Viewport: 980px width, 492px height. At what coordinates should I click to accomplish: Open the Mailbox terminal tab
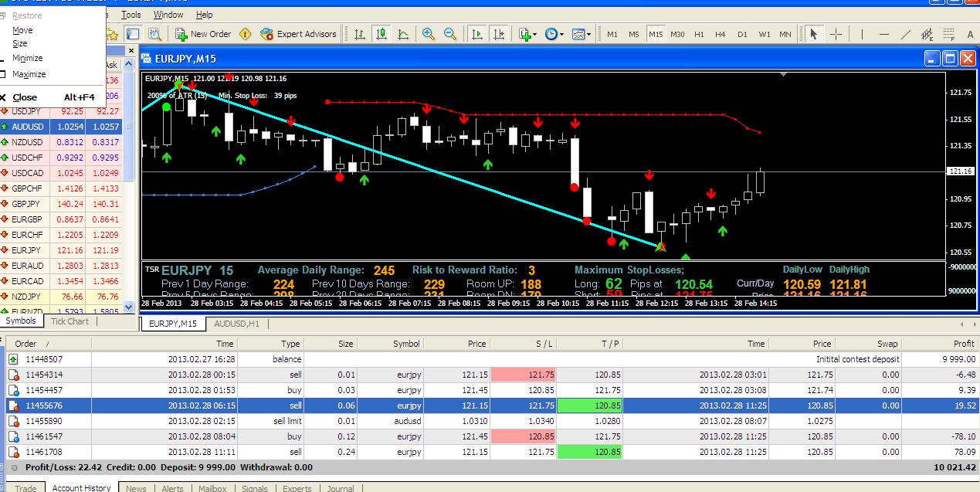(212, 488)
